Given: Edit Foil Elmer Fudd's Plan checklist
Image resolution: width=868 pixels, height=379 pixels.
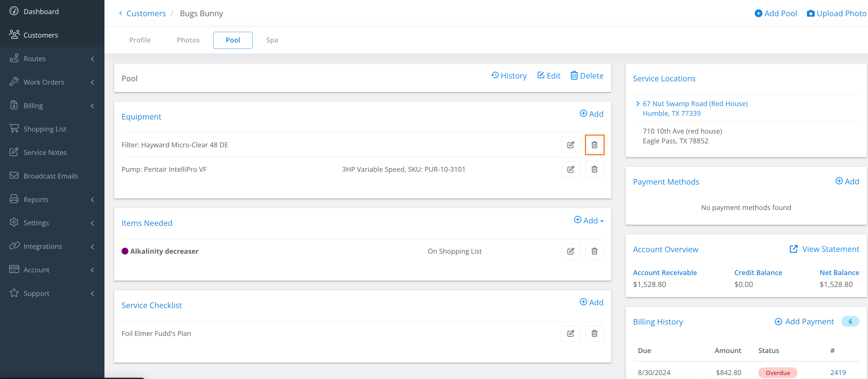Looking at the screenshot, I should [x=571, y=333].
